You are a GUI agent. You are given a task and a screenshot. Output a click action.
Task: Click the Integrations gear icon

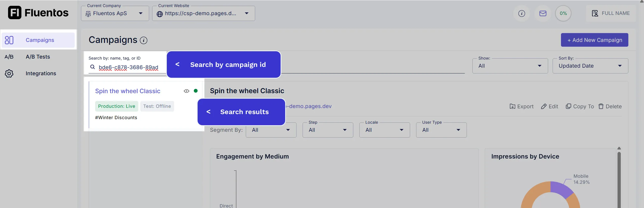(x=9, y=73)
